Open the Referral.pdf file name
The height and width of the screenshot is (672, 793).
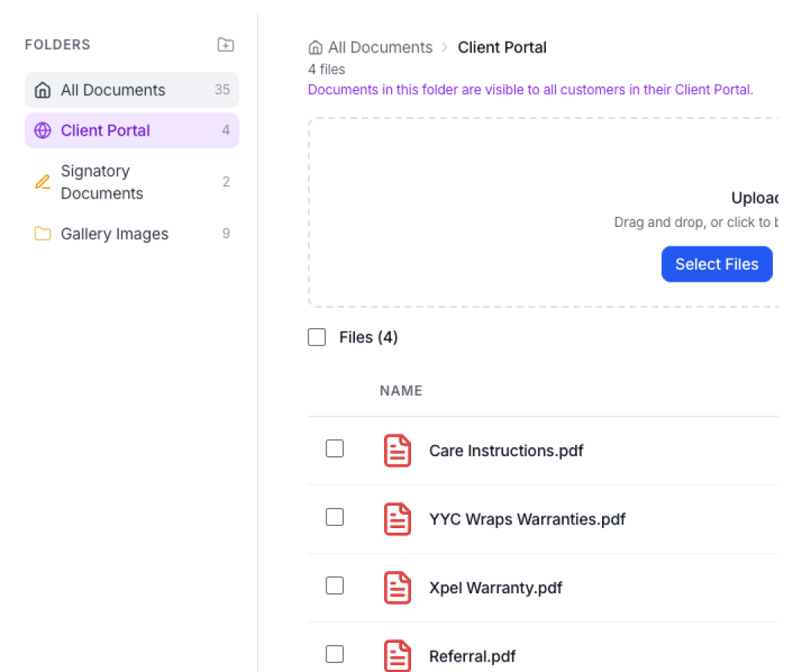[473, 656]
